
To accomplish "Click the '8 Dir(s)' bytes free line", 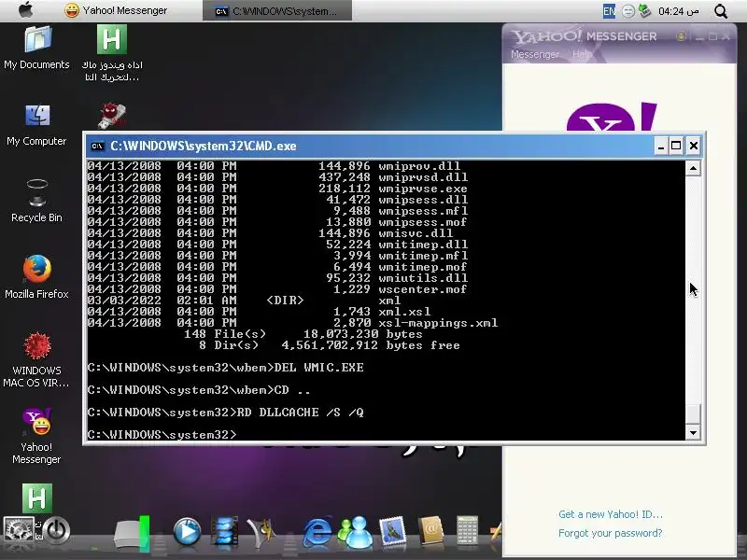I will click(x=330, y=345).
